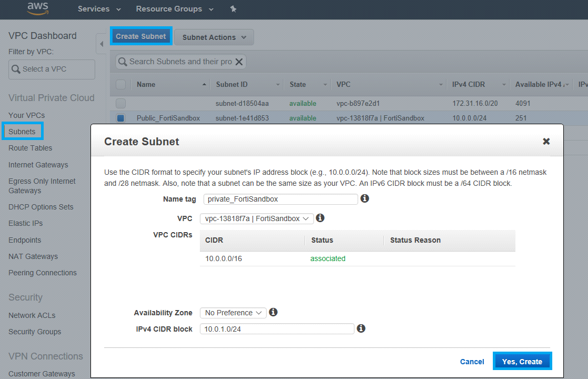Click info icon next to VPC dropdown
The width and height of the screenshot is (588, 379).
point(320,217)
